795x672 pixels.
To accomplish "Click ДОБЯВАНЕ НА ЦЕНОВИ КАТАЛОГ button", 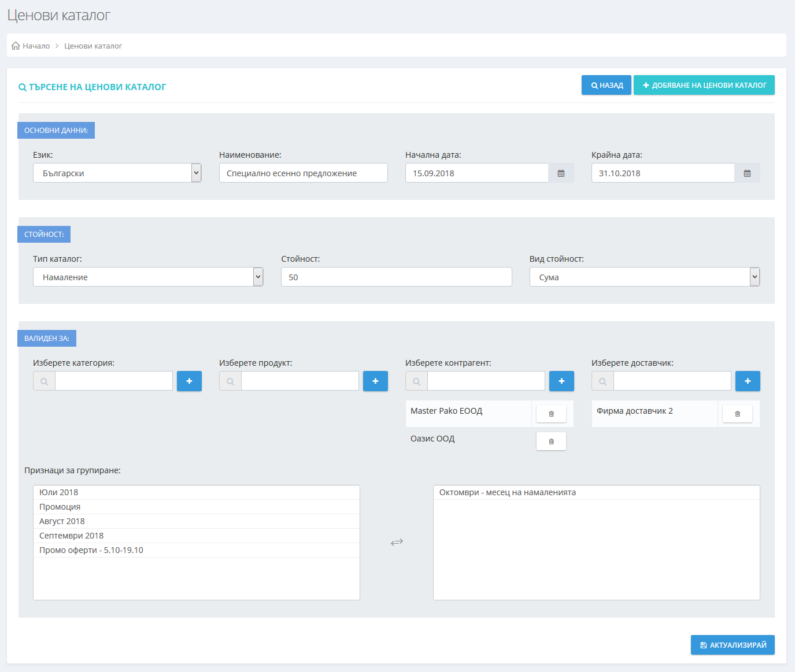I will (x=704, y=85).
